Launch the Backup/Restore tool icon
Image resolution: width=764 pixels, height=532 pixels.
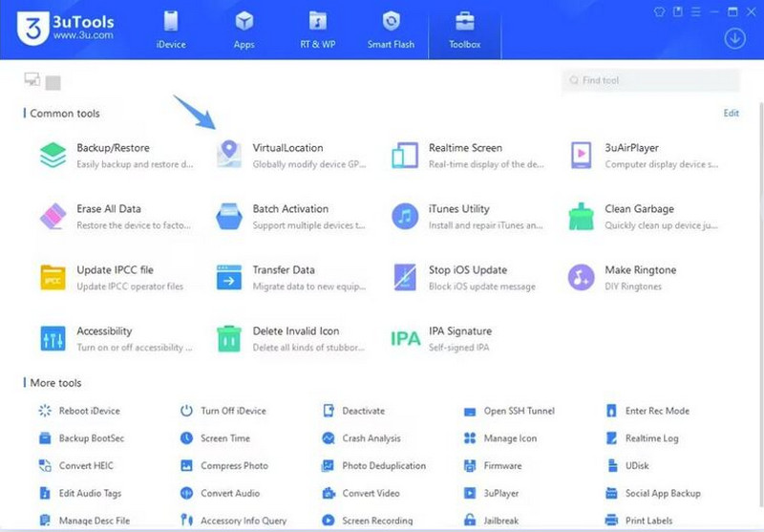[53, 155]
